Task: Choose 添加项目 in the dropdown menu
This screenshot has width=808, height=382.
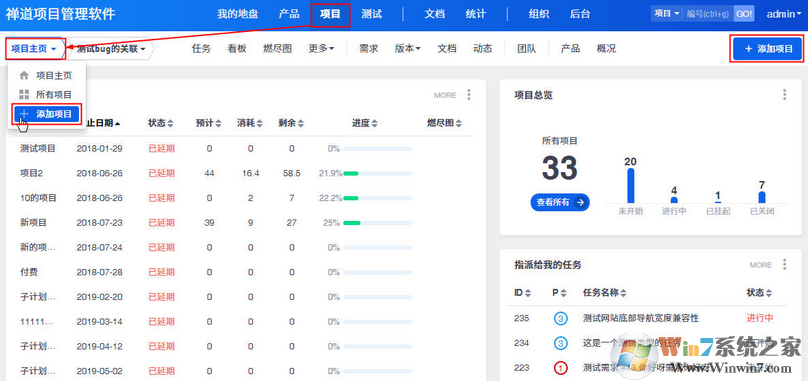Action: coord(46,114)
